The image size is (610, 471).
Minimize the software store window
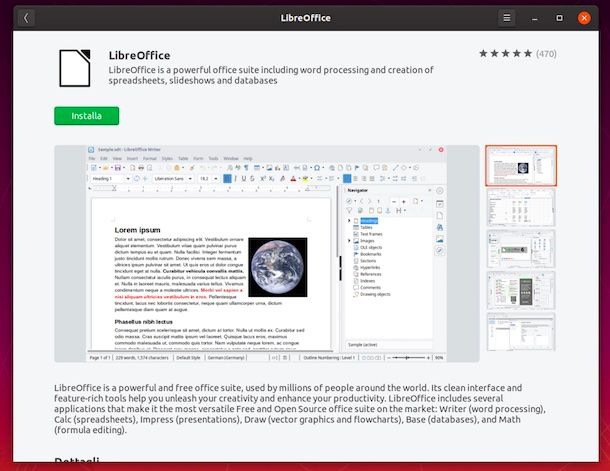click(x=535, y=18)
